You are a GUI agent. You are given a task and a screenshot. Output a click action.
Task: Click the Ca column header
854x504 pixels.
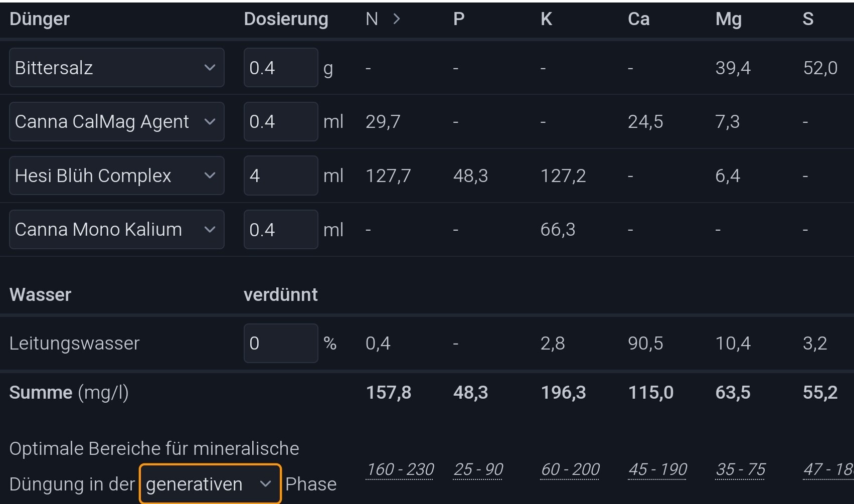click(638, 19)
